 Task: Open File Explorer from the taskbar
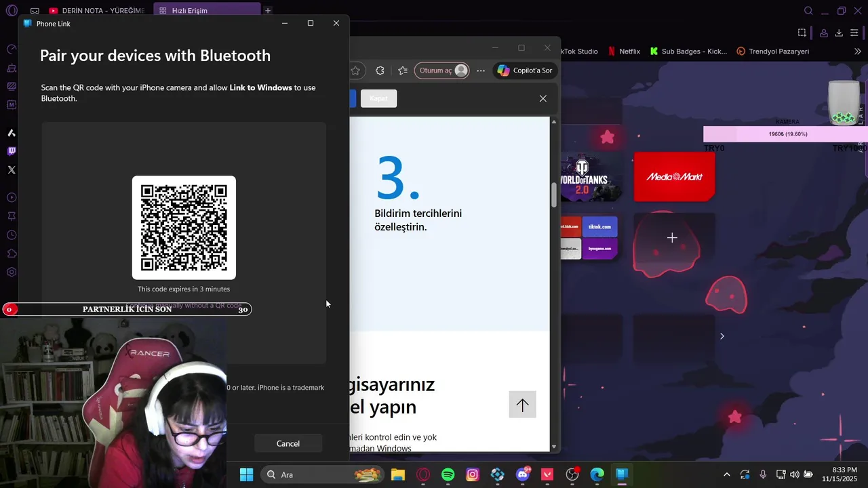398,474
